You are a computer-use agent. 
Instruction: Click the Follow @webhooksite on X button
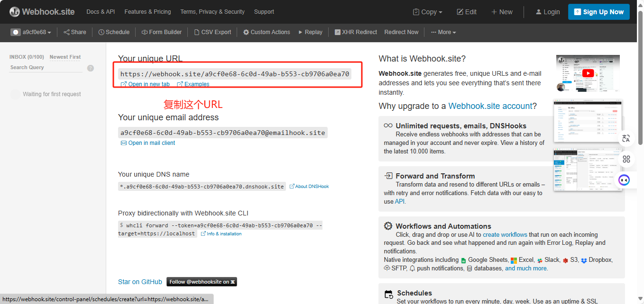point(202,282)
